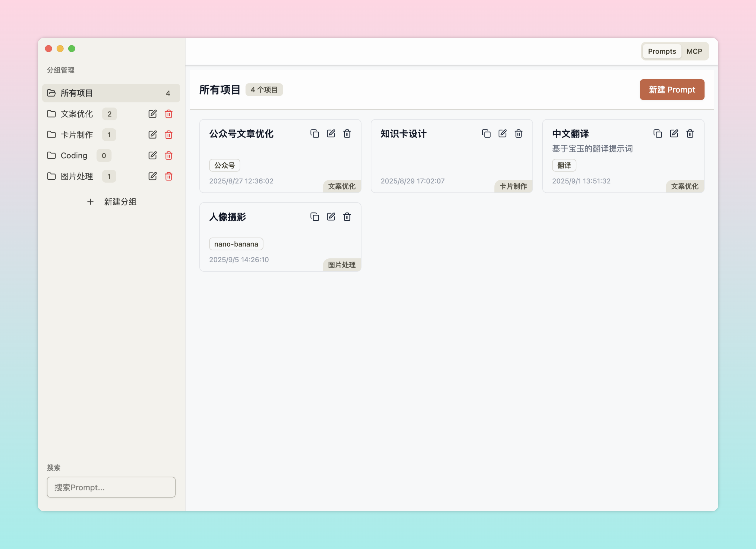Add a group via 新建分组
The height and width of the screenshot is (549, 756).
[x=112, y=202]
